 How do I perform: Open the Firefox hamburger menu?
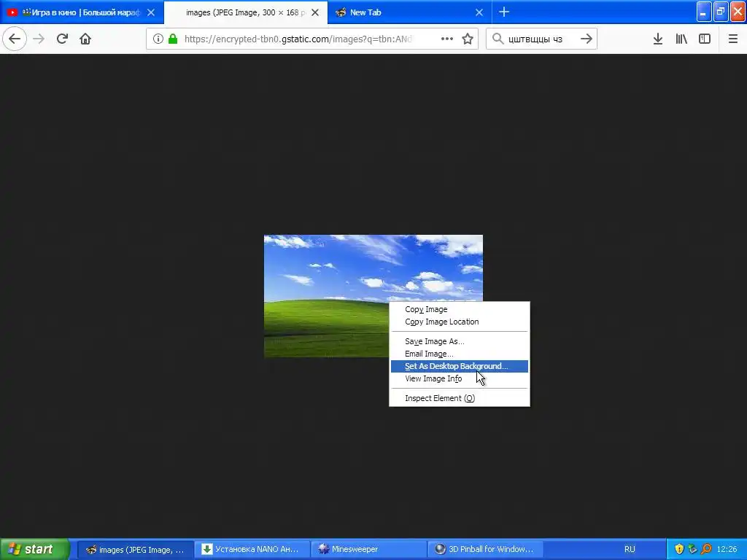(732, 39)
